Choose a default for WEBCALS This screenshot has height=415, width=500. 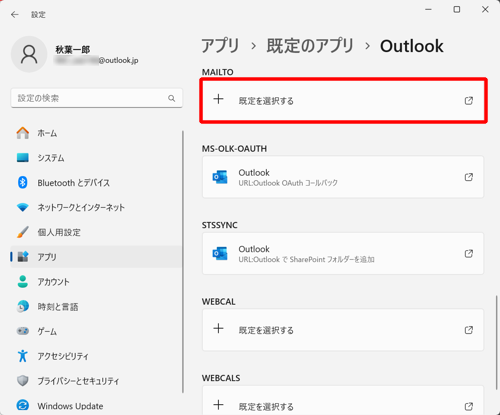(343, 400)
